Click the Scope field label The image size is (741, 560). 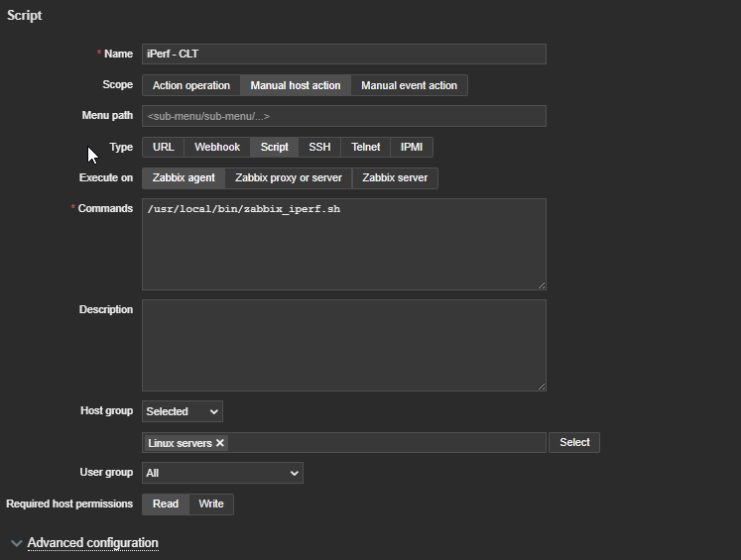click(x=118, y=84)
